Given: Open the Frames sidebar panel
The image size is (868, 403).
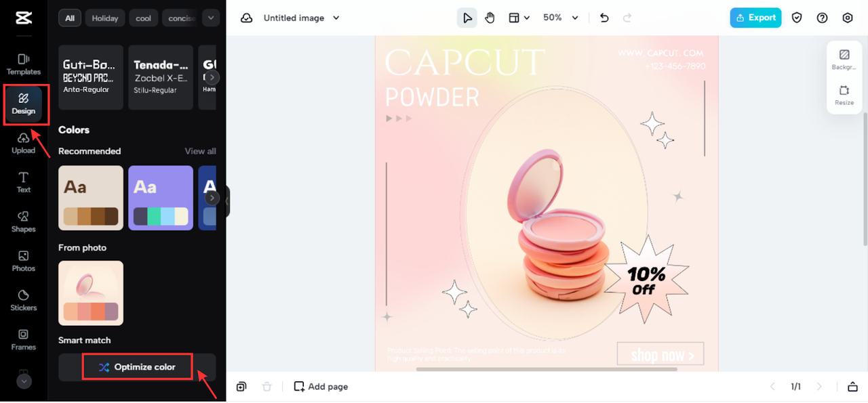Looking at the screenshot, I should pos(24,339).
